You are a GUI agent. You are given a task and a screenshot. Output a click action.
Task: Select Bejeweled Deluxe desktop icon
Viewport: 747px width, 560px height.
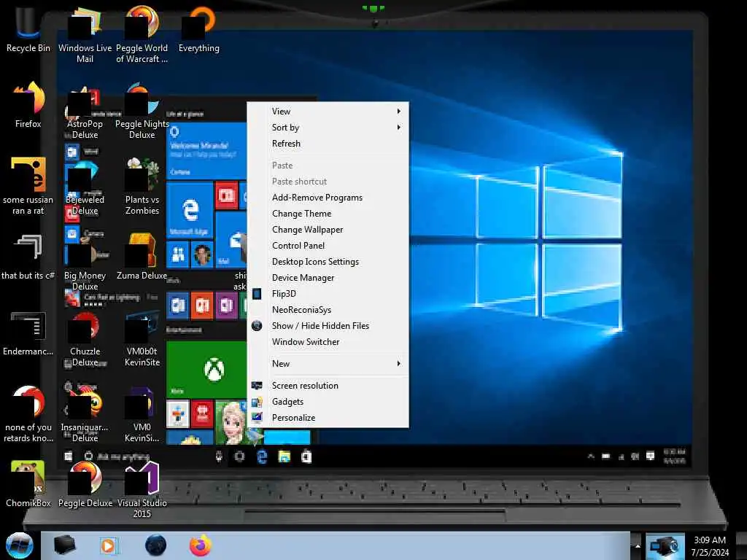85,186
